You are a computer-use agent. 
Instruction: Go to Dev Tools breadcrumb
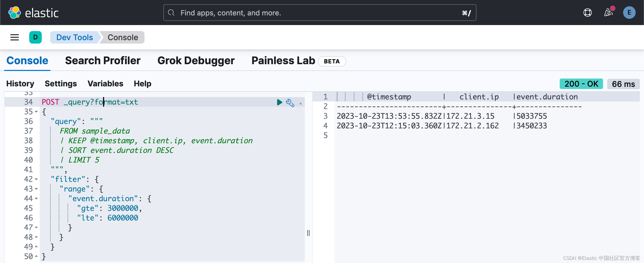(x=75, y=37)
